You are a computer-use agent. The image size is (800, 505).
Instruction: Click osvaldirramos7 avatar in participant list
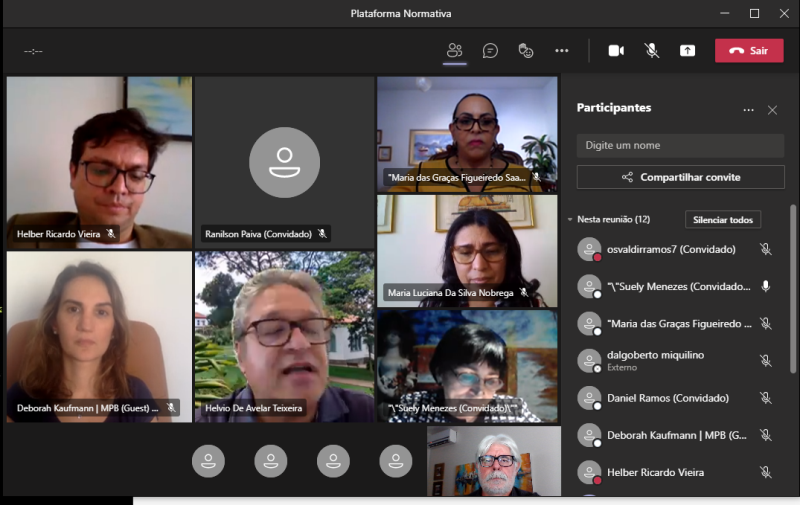click(589, 249)
